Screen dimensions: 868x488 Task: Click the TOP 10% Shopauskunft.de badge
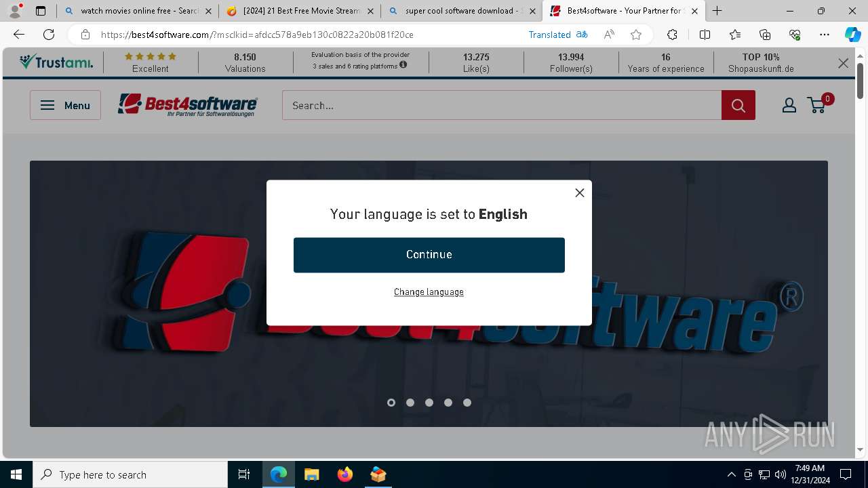pyautogui.click(x=761, y=63)
